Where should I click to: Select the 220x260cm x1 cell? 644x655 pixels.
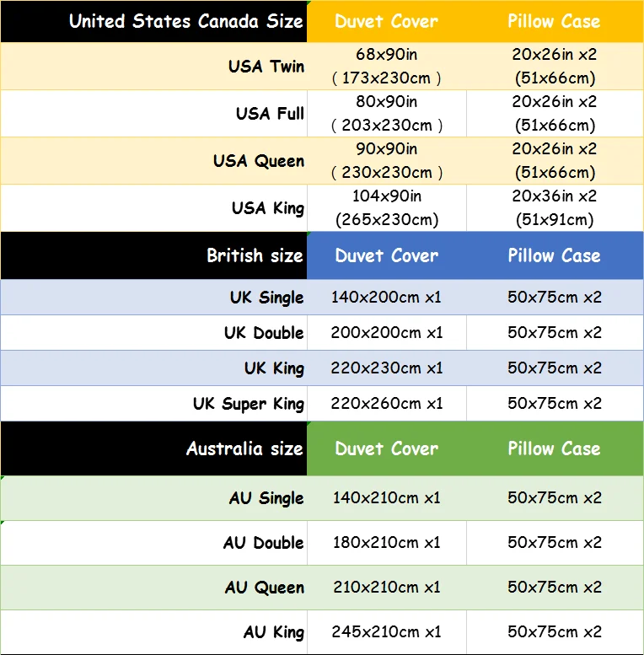click(387, 404)
